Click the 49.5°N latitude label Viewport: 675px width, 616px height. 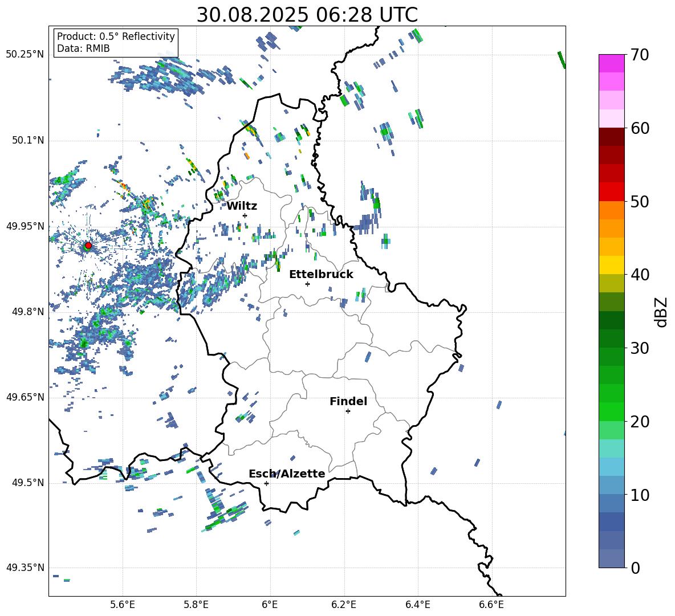(x=28, y=483)
